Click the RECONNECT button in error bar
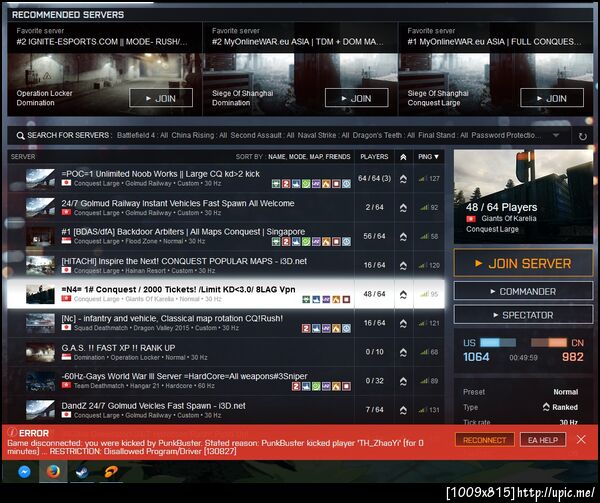 coord(484,440)
